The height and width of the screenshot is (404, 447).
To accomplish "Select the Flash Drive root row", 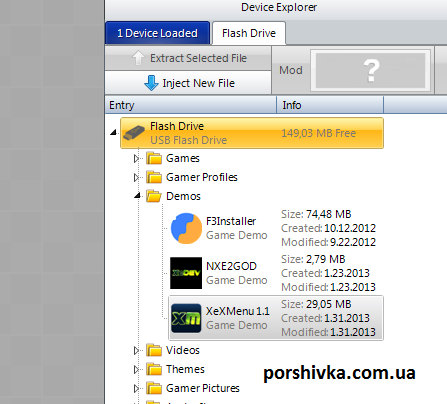I will coord(252,133).
